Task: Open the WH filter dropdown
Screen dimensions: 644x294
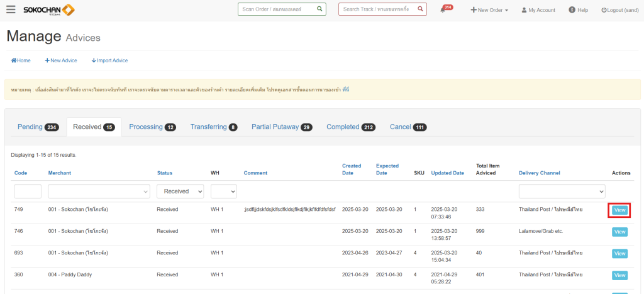Action: point(224,191)
